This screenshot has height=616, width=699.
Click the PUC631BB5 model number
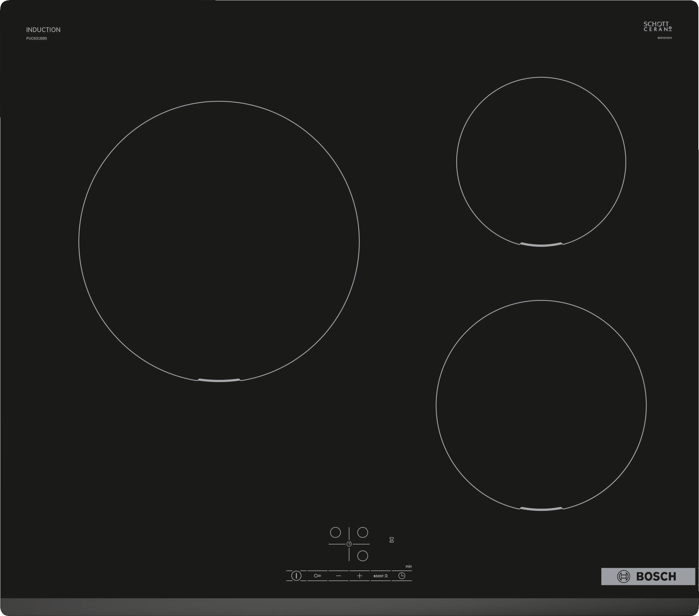tap(37, 38)
